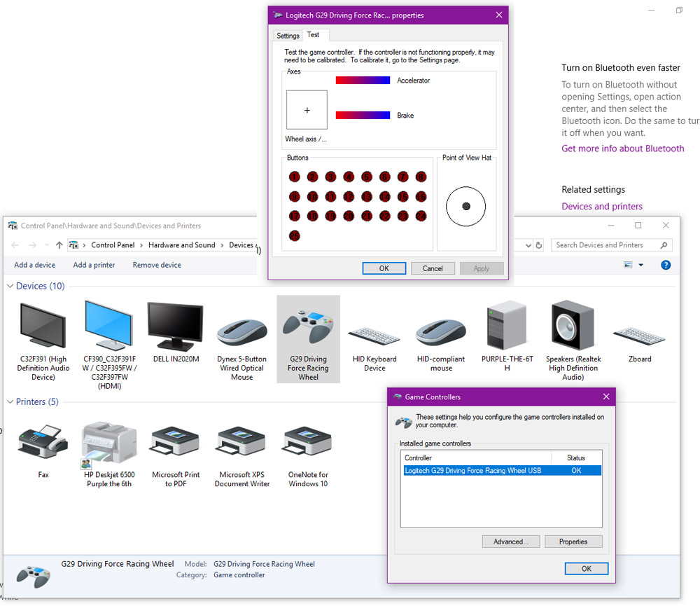Click the Point of View Hat indicator
Screen dimensions: 700x606
tap(465, 207)
